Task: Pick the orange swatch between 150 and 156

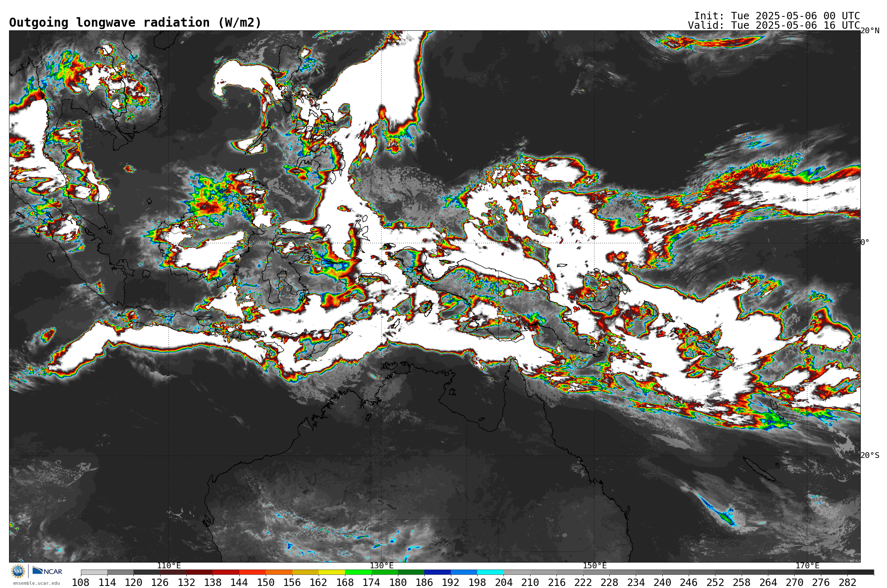Action: coord(279,572)
